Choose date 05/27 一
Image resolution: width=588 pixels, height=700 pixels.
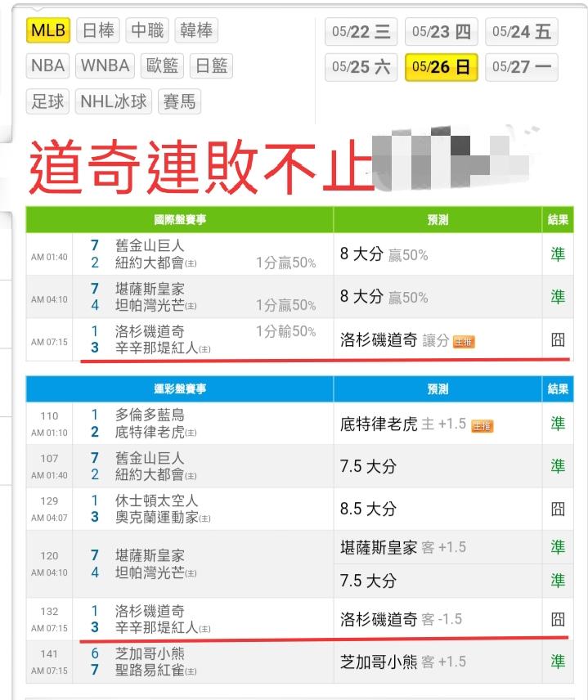522,67
